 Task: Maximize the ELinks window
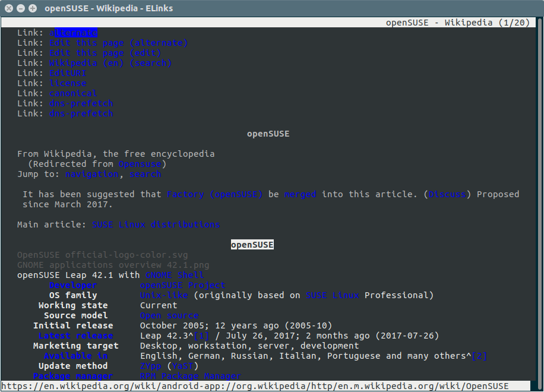33,8
